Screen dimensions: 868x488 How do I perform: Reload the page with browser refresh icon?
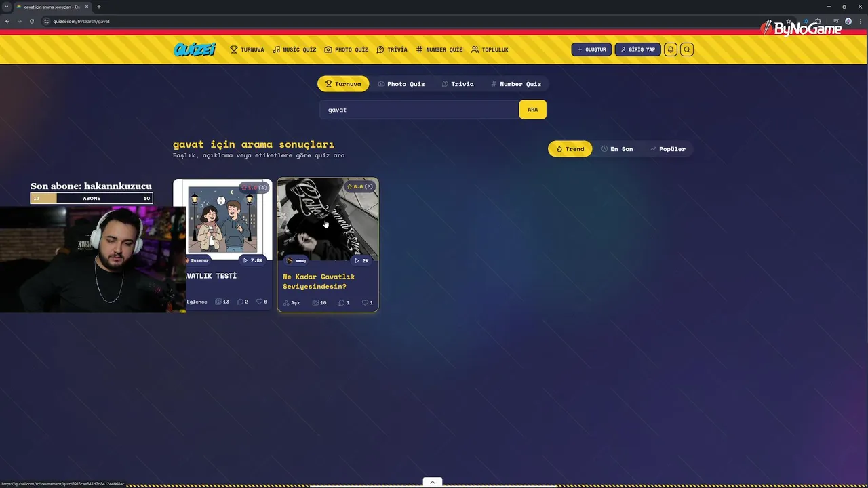pyautogui.click(x=31, y=21)
